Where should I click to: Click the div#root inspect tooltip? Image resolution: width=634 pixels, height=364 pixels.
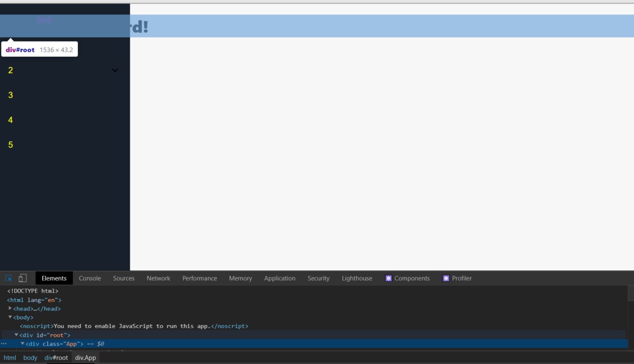tap(39, 50)
